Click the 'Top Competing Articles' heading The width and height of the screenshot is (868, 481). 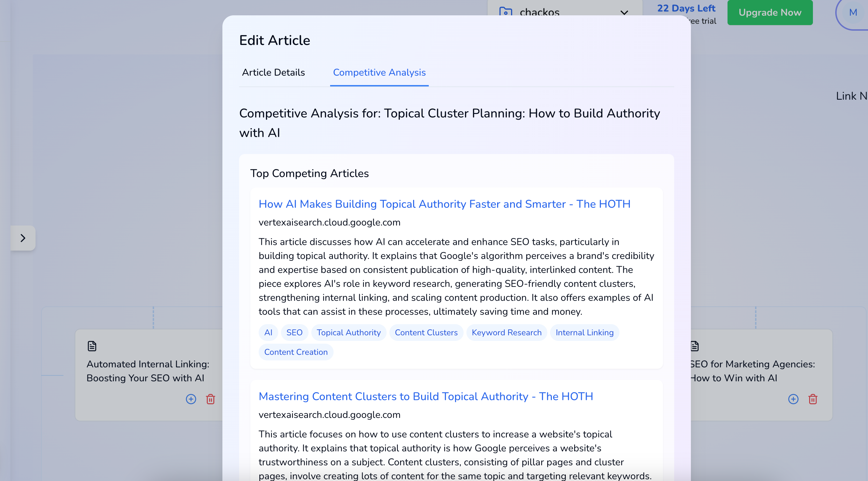click(310, 173)
